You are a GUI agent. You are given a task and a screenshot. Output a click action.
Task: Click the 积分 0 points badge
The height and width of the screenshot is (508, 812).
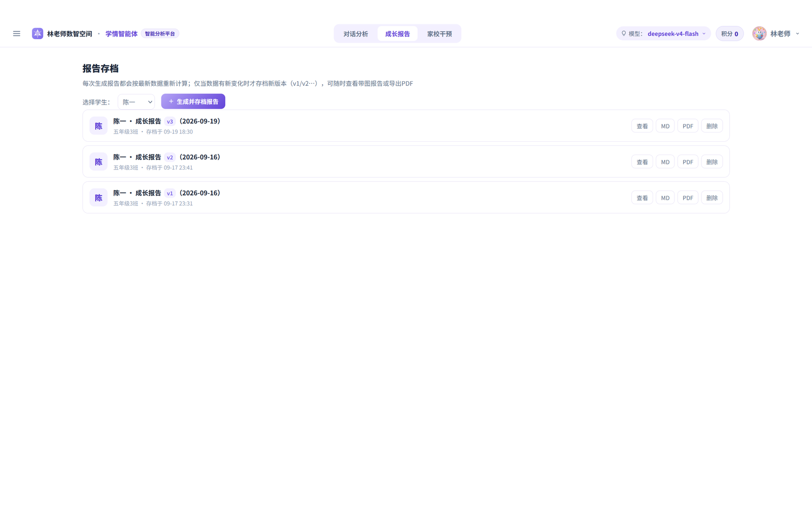click(730, 34)
